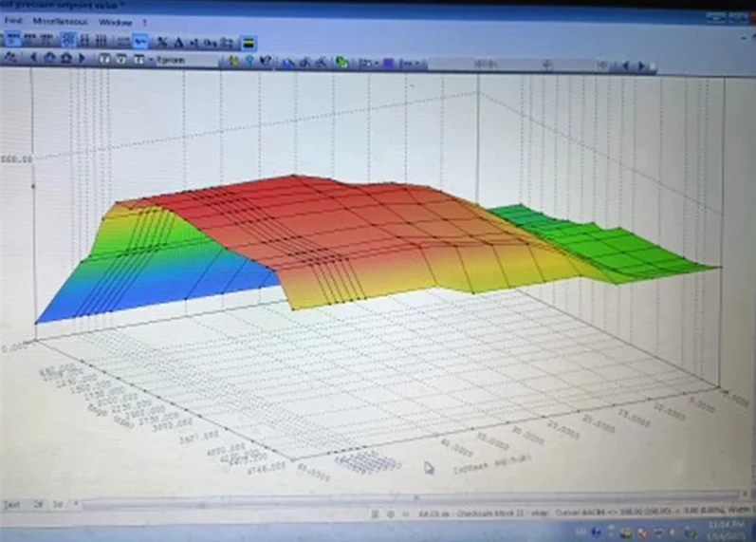Viewport: 756px width, 542px height.
Task: Click the small white square after the arrows
Action: pyautogui.click(x=653, y=66)
